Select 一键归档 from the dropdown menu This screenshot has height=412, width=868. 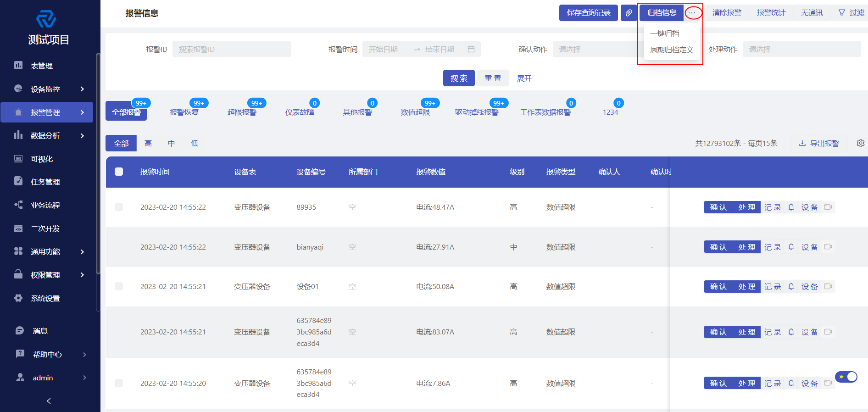tap(672, 33)
